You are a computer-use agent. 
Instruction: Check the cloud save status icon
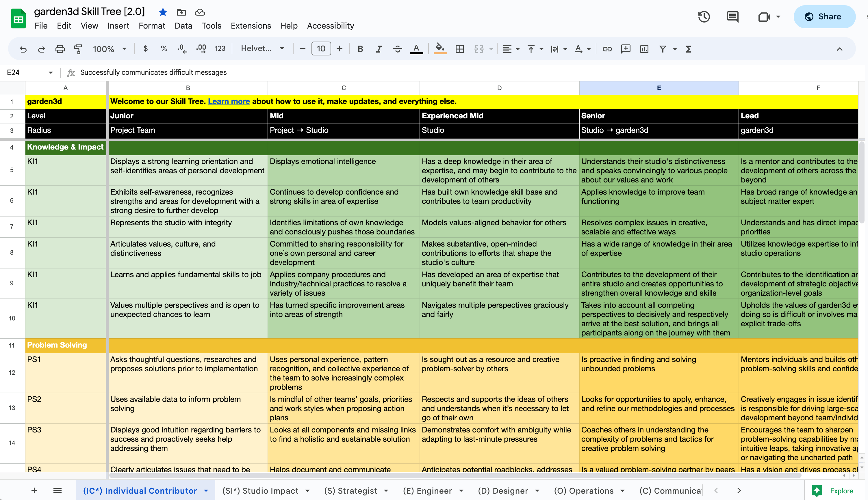coord(200,12)
